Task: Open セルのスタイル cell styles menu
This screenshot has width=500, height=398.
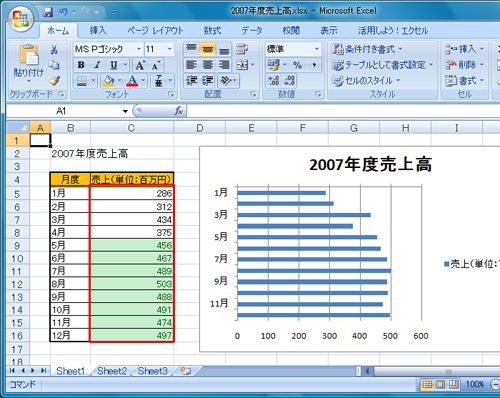Action: point(366,81)
